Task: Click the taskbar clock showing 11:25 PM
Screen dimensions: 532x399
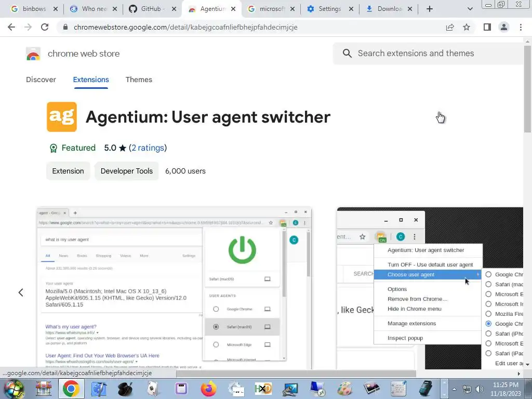Action: click(x=506, y=389)
